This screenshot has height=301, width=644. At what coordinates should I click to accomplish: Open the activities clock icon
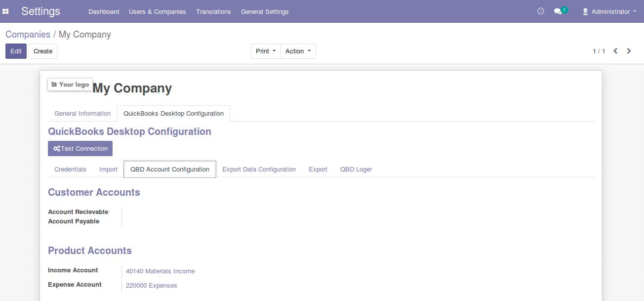pos(541,11)
